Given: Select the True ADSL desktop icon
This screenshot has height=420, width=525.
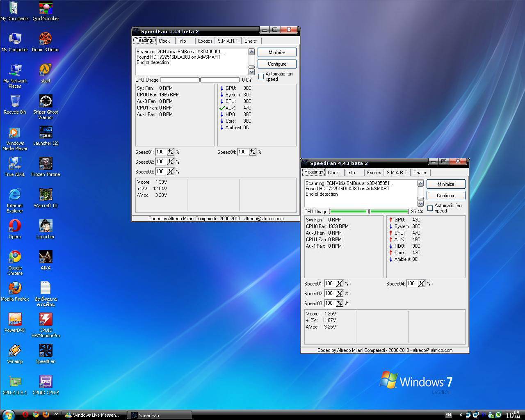Looking at the screenshot, I should (15, 167).
